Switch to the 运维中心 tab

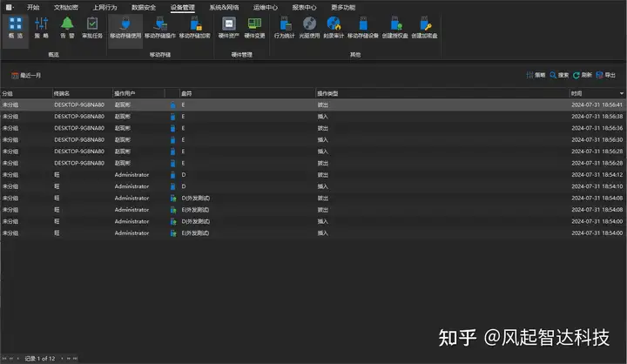(x=265, y=7)
